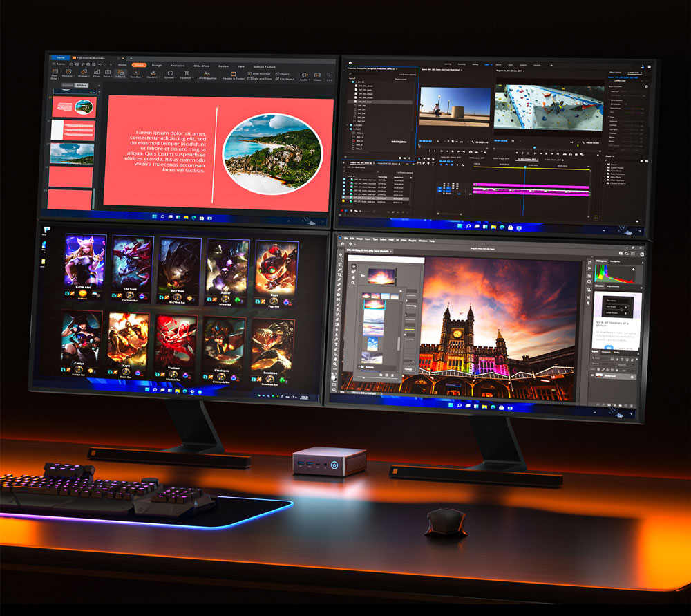Click Windows Start on presentation monitor taskbar
691x616 pixels.
click(x=154, y=216)
